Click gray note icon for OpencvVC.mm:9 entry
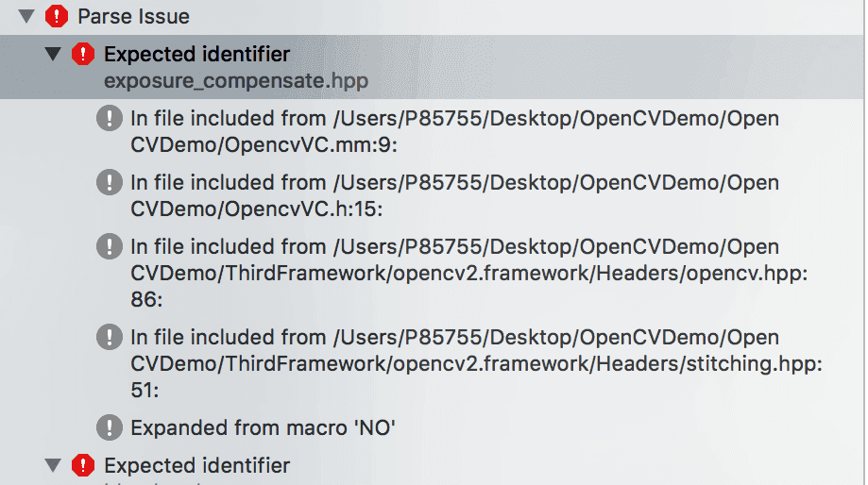Viewport: 868px width, 485px height. (110, 119)
